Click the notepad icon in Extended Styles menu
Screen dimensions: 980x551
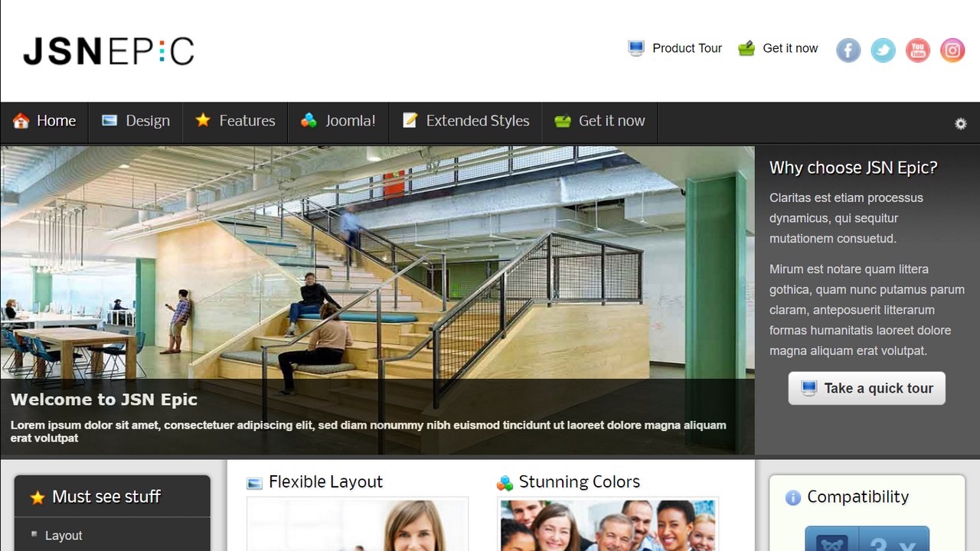[x=410, y=120]
